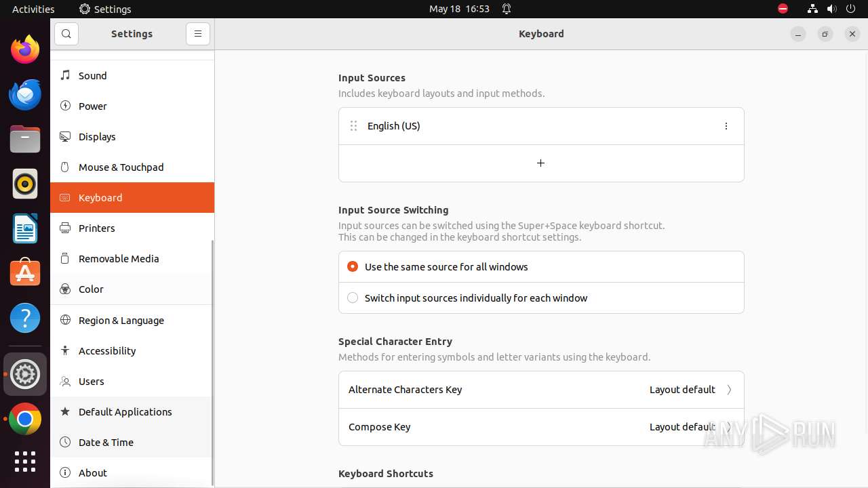Click the Accessibility figure icon
Viewport: 868px width, 488px height.
65,350
